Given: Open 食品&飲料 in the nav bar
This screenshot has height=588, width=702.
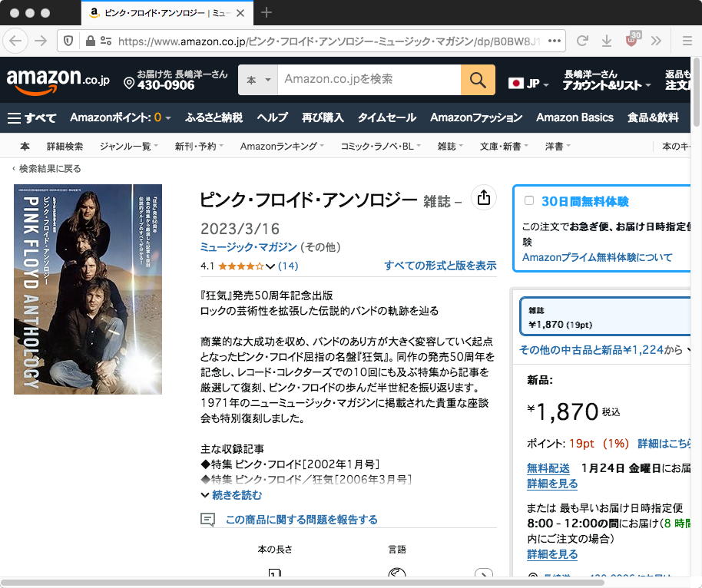Looking at the screenshot, I should pos(653,117).
